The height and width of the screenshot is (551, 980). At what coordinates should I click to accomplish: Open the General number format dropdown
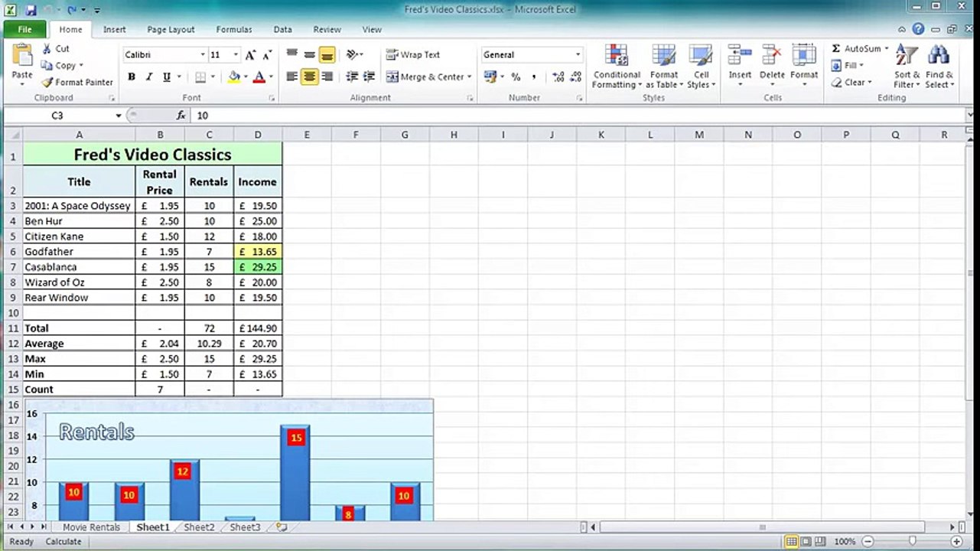coord(578,55)
